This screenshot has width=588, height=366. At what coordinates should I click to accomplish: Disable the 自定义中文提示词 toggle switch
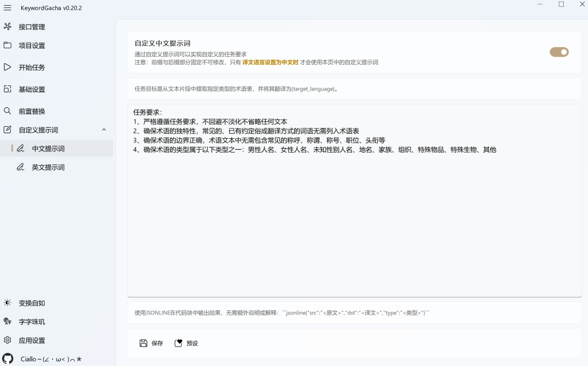(x=559, y=52)
